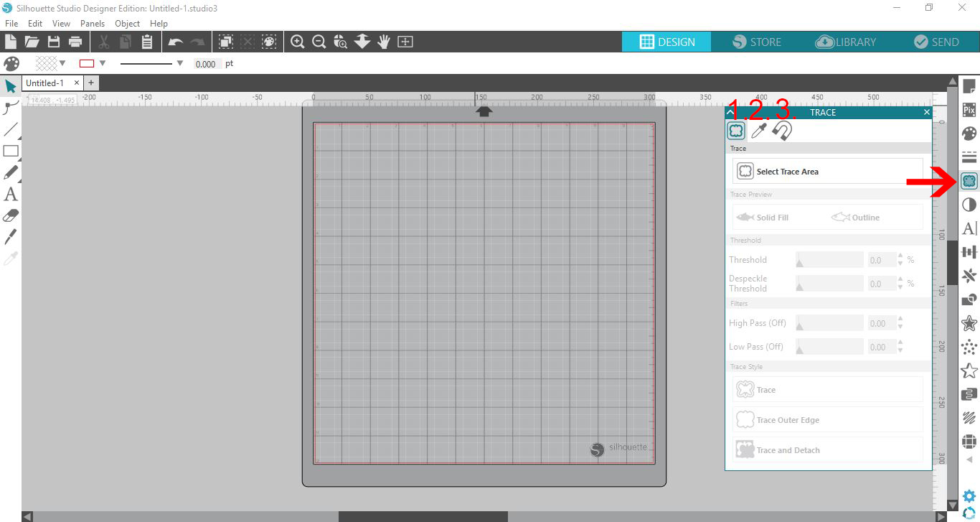Click the Trace and Detach button

coord(828,450)
